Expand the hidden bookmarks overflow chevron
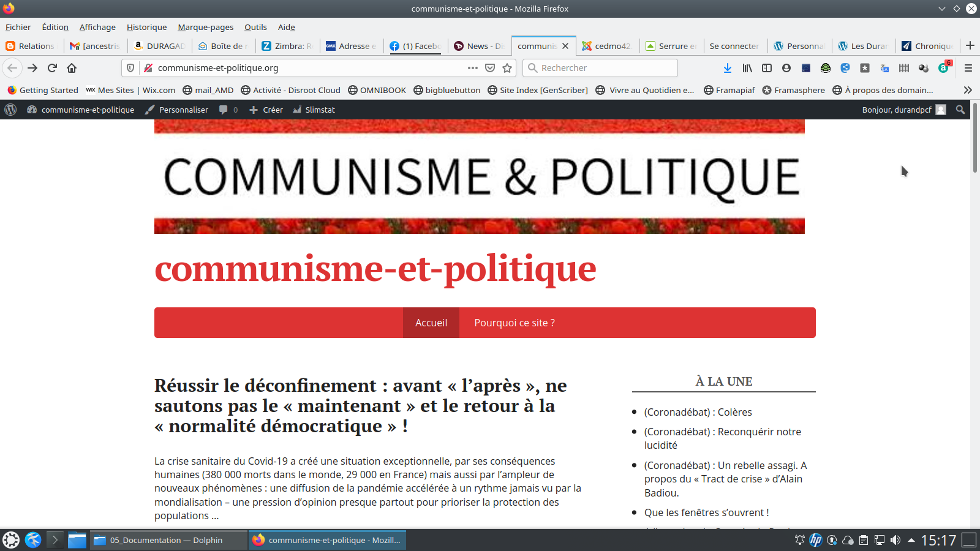Screen dimensions: 980x551 tap(968, 90)
